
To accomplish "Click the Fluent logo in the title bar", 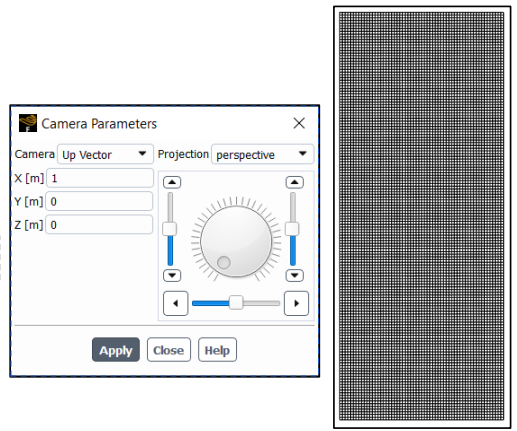I will click(28, 123).
